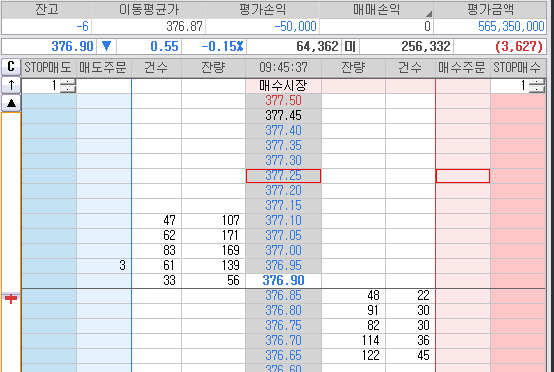Click the 매도주문 column header
Viewport: 554px width, 372px height.
click(103, 67)
